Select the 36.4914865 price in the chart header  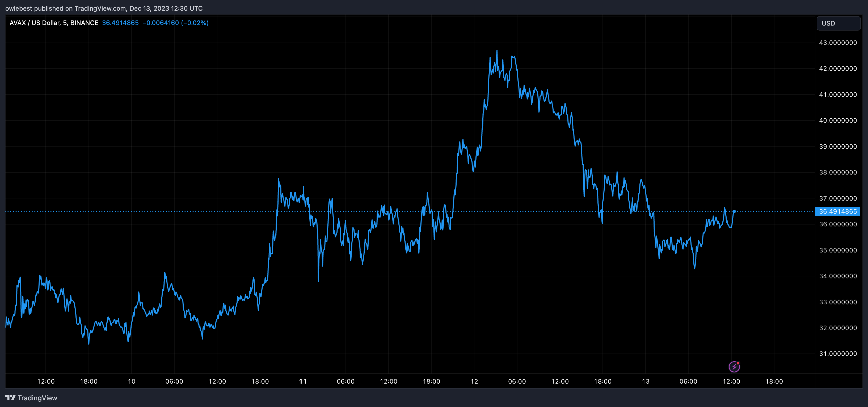click(x=120, y=23)
